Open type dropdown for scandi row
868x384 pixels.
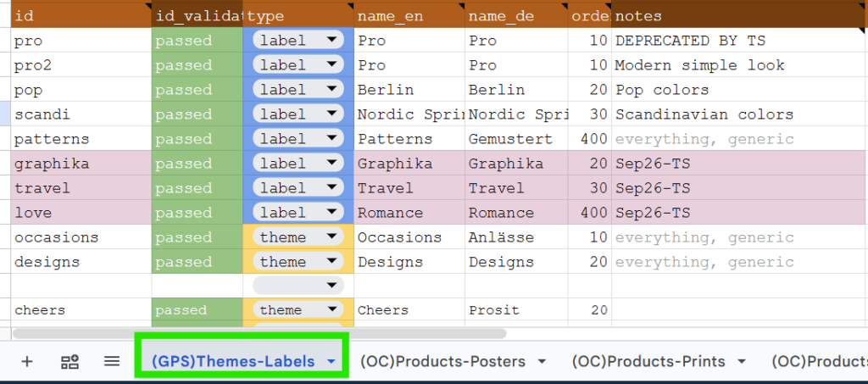298,114
